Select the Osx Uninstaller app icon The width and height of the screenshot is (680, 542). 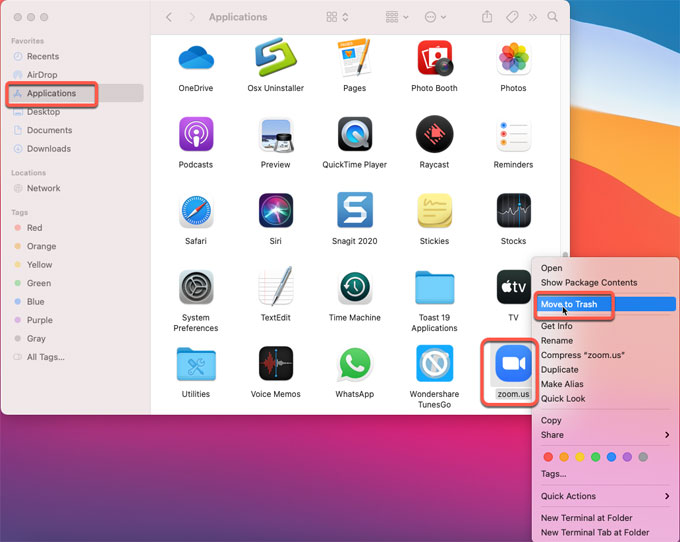point(275,57)
